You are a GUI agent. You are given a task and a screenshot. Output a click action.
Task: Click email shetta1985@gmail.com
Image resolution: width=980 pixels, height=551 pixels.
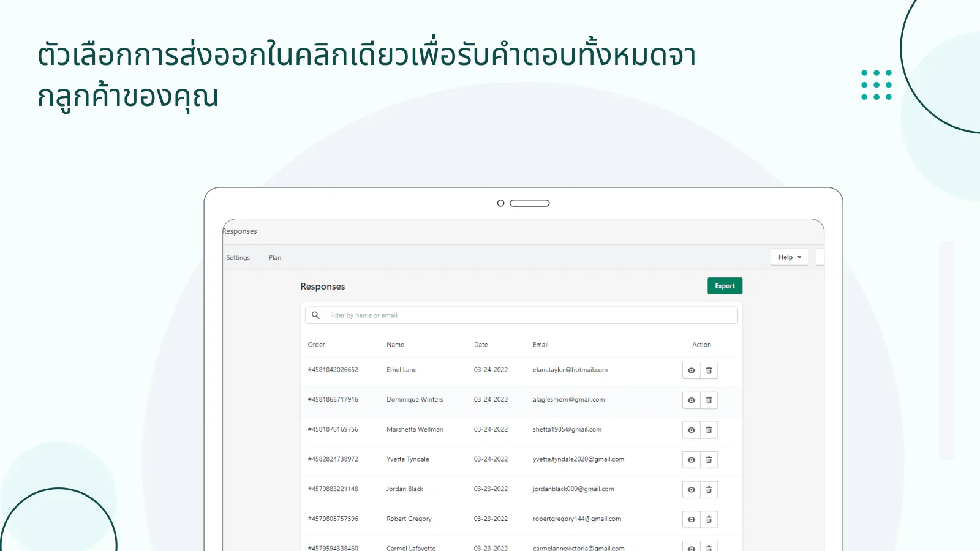tap(567, 430)
